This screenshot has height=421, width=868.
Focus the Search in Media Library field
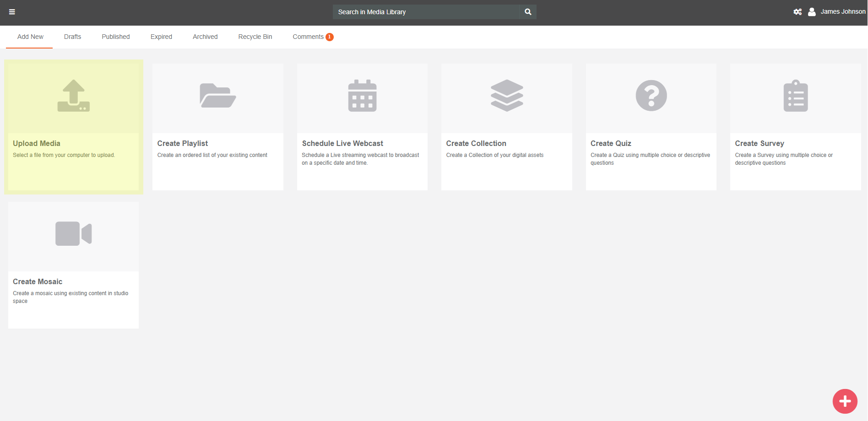tap(426, 12)
